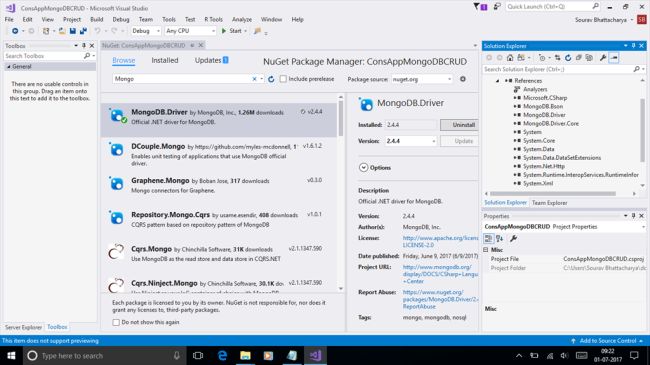Open the Build menu
The height and width of the screenshot is (365, 650).
pyautogui.click(x=97, y=19)
